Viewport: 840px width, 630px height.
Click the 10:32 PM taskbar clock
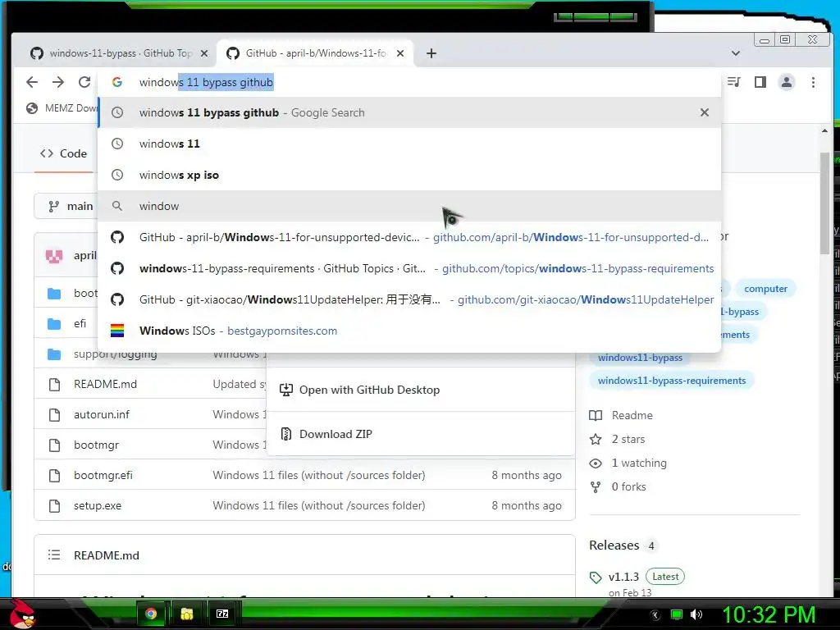[x=769, y=614]
